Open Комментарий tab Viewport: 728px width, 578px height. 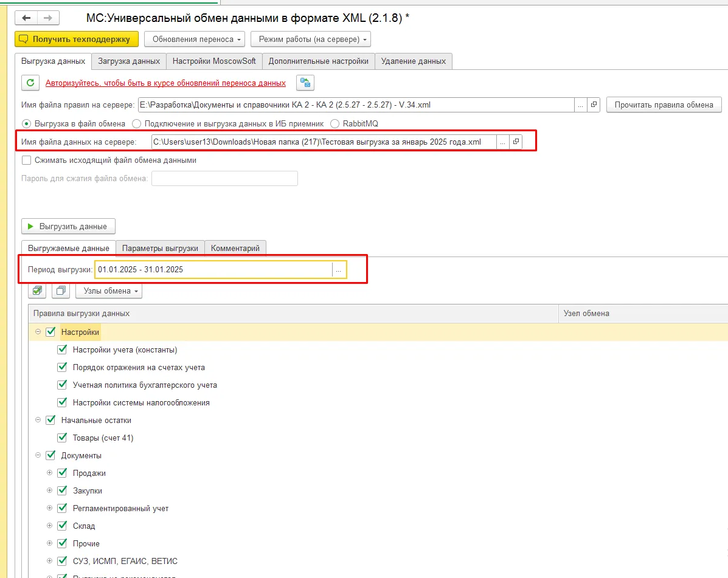235,248
